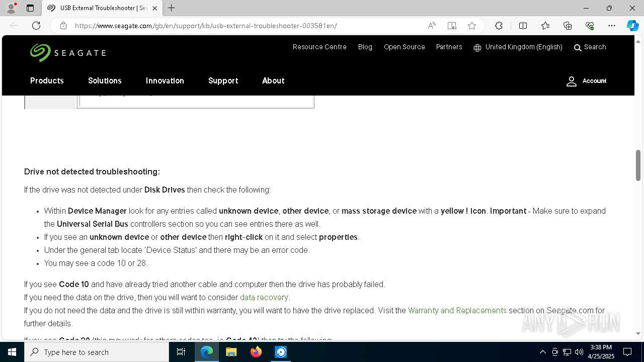
Task: Open Edge profile avatar icon
Action: click(11, 8)
